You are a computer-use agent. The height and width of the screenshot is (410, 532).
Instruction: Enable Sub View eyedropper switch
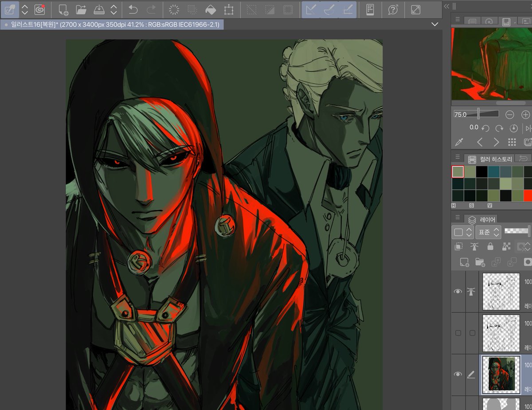tap(460, 142)
